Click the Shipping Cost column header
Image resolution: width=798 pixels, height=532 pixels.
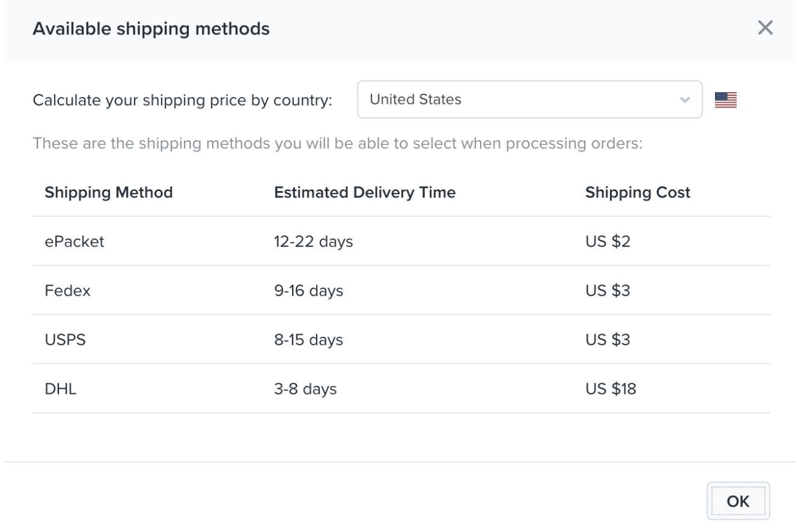tap(638, 193)
